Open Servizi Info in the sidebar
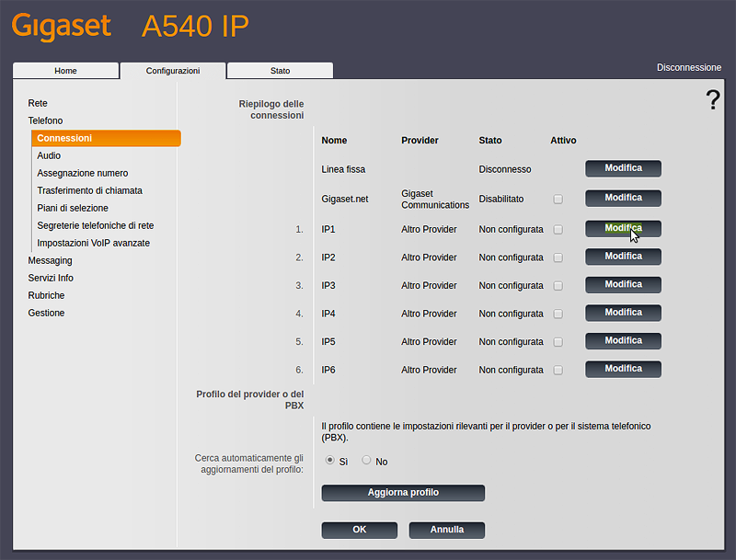 coord(51,278)
